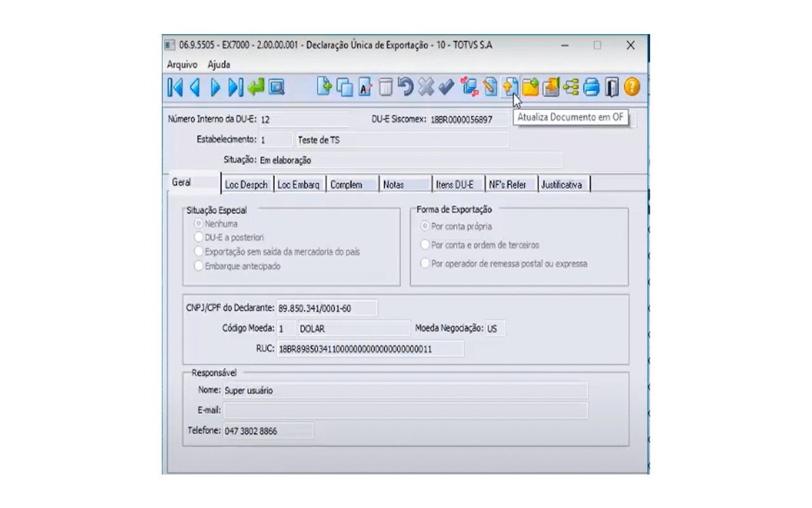812x508 pixels.
Task: Choose Por conta e ordem de terceiros
Action: click(425, 245)
